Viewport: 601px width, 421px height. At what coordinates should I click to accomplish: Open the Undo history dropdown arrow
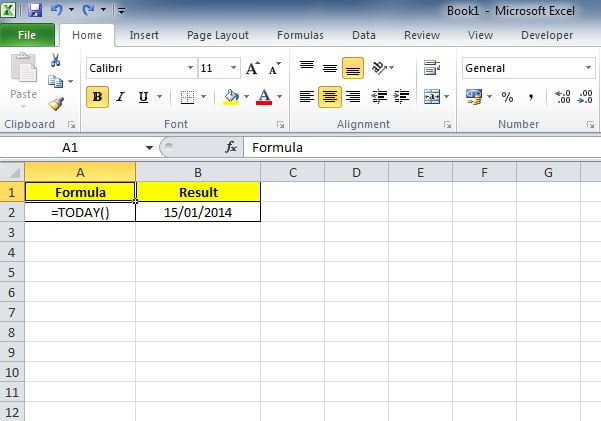(71, 10)
